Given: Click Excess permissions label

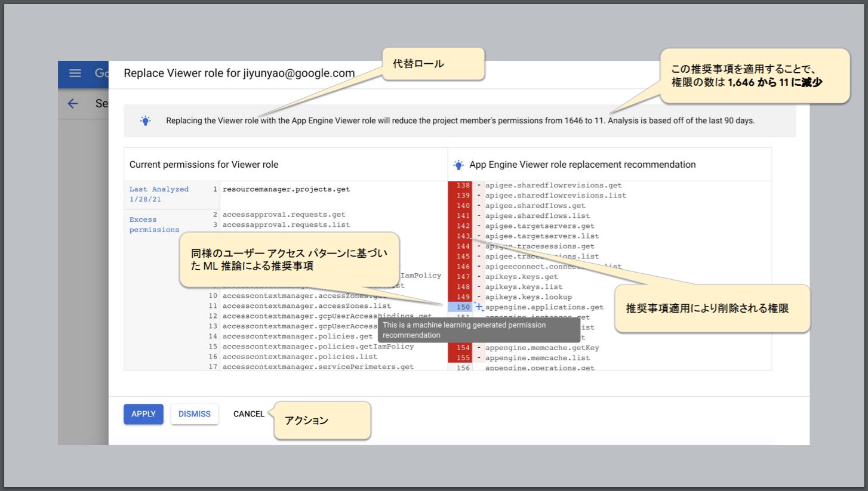Looking at the screenshot, I should [155, 225].
